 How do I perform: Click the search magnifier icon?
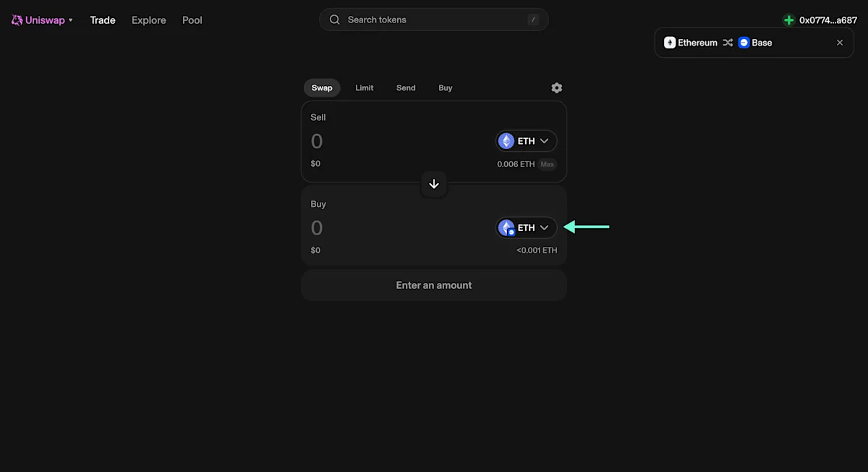tap(335, 20)
